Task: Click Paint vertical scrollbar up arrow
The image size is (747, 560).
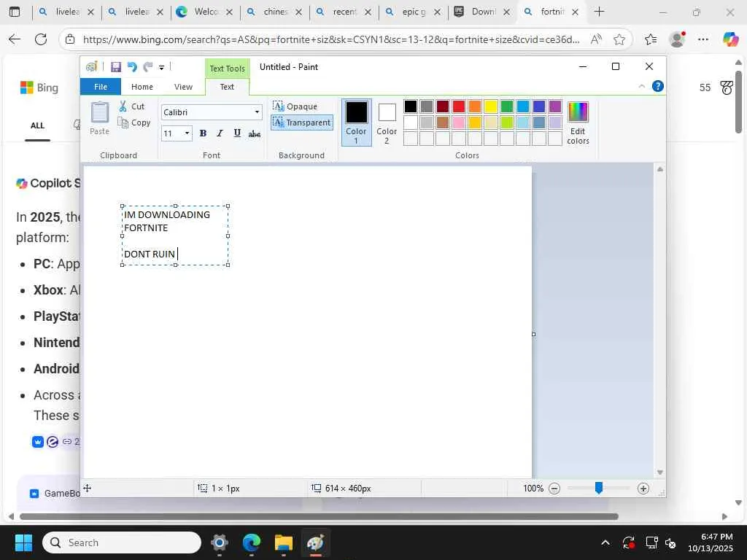Action: click(x=659, y=169)
